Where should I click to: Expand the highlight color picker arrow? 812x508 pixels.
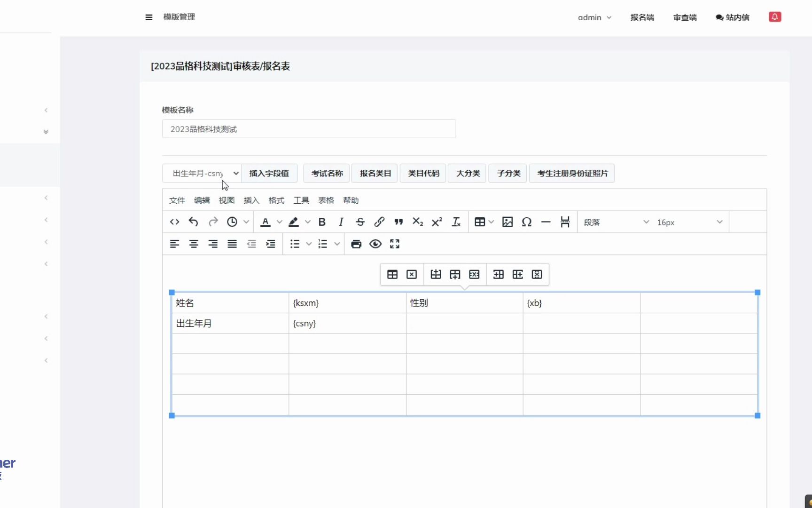[x=307, y=222]
